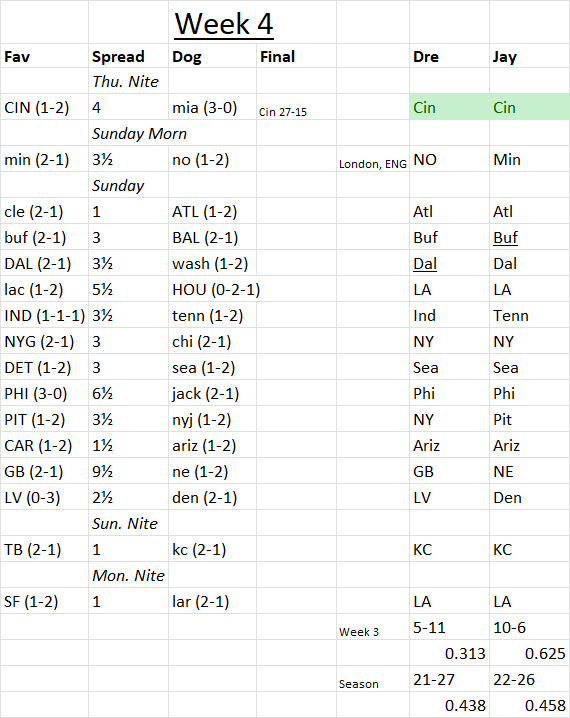The height and width of the screenshot is (718, 570).
Task: Click the Fav column header cell
Action: tap(44, 56)
